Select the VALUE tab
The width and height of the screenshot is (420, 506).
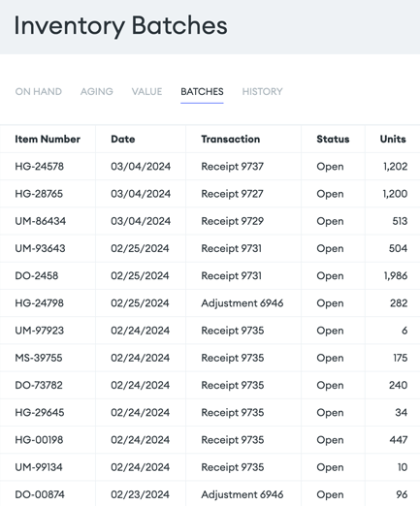146,92
